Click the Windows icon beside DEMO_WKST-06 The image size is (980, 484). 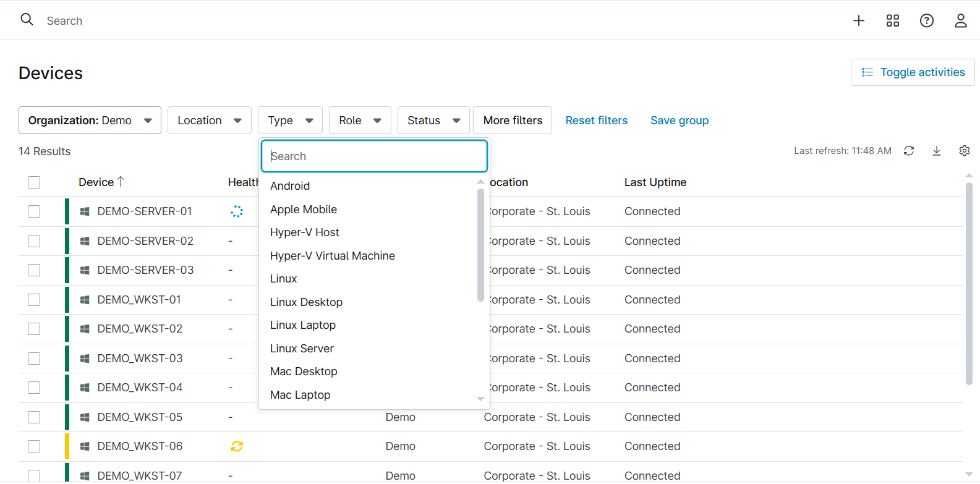point(85,446)
